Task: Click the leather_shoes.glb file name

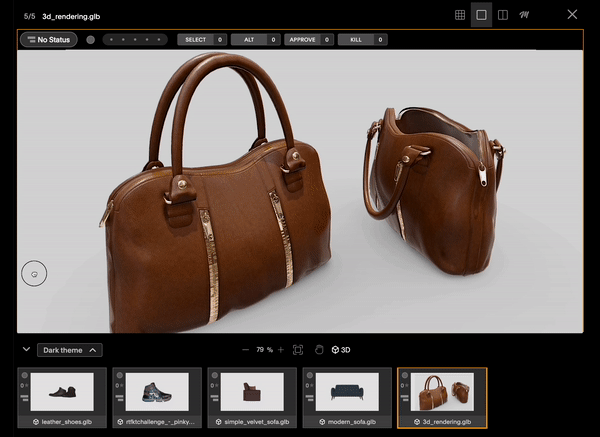Action: 67,422
